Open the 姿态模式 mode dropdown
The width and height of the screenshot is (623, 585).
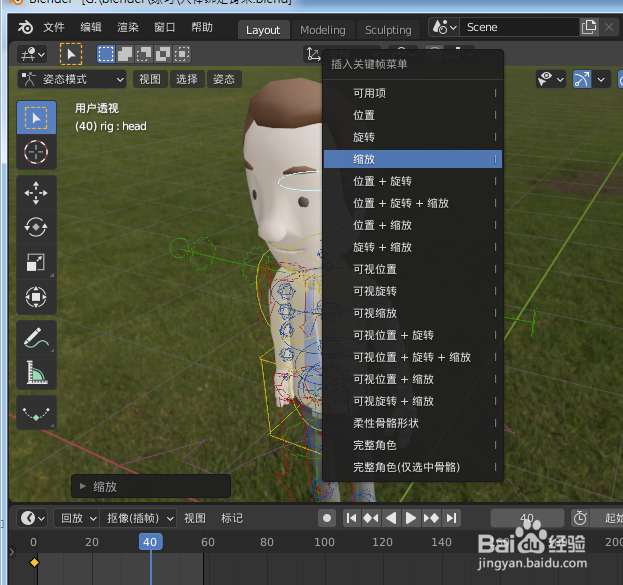(x=72, y=79)
